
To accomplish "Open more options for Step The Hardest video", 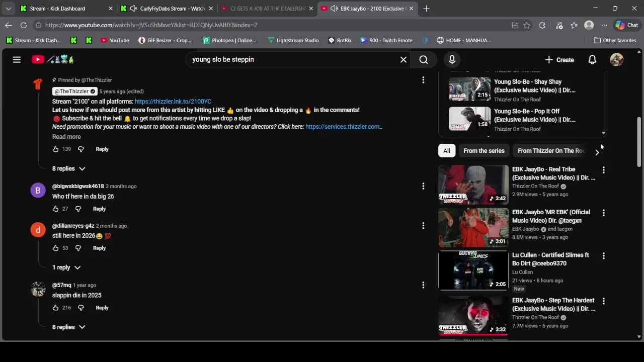I will pos(604,301).
